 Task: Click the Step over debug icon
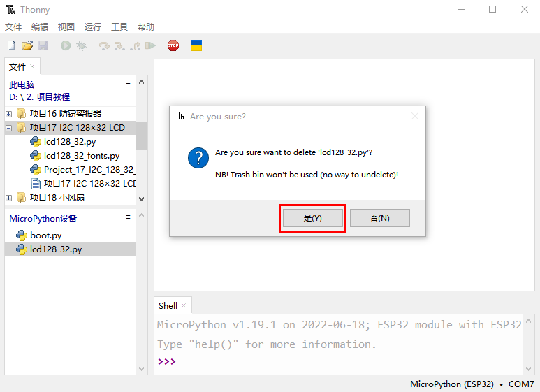[x=104, y=45]
